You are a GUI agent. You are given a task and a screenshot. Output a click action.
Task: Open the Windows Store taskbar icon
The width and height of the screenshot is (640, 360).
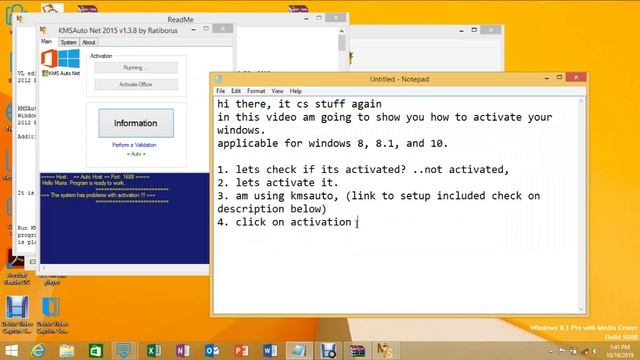[x=96, y=351]
